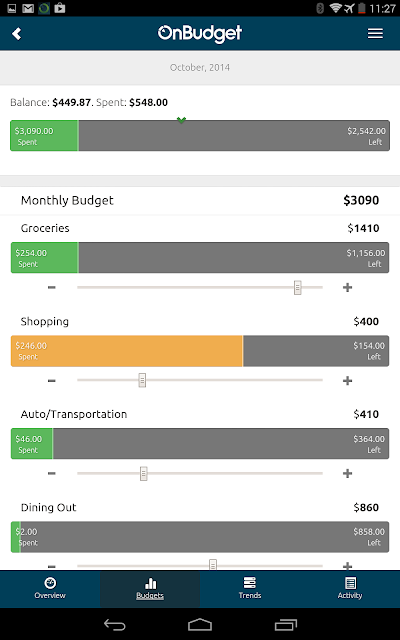The image size is (400, 640).
Task: Decrease Groceries budget with minus icon
Action: [51, 287]
